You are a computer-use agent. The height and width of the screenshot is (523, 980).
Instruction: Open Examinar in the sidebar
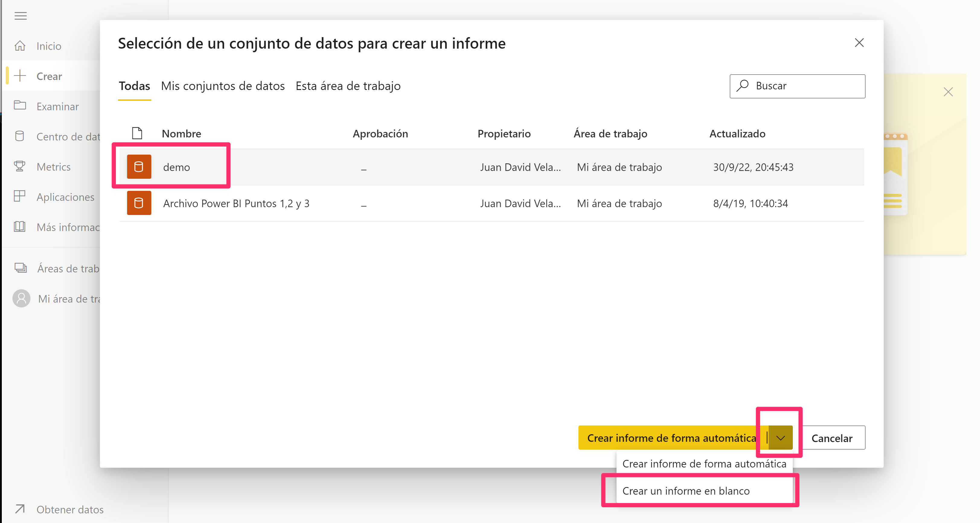[57, 107]
